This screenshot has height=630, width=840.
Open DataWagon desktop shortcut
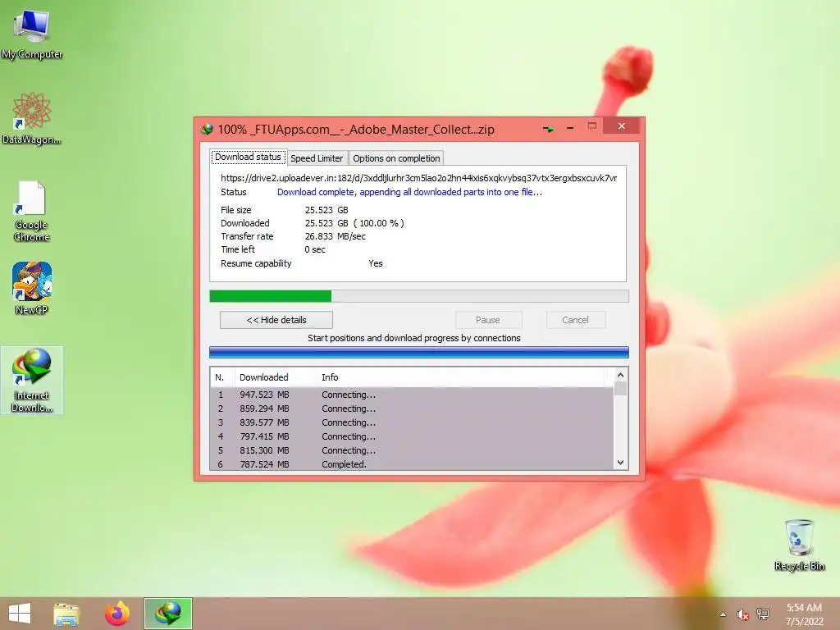[x=32, y=118]
